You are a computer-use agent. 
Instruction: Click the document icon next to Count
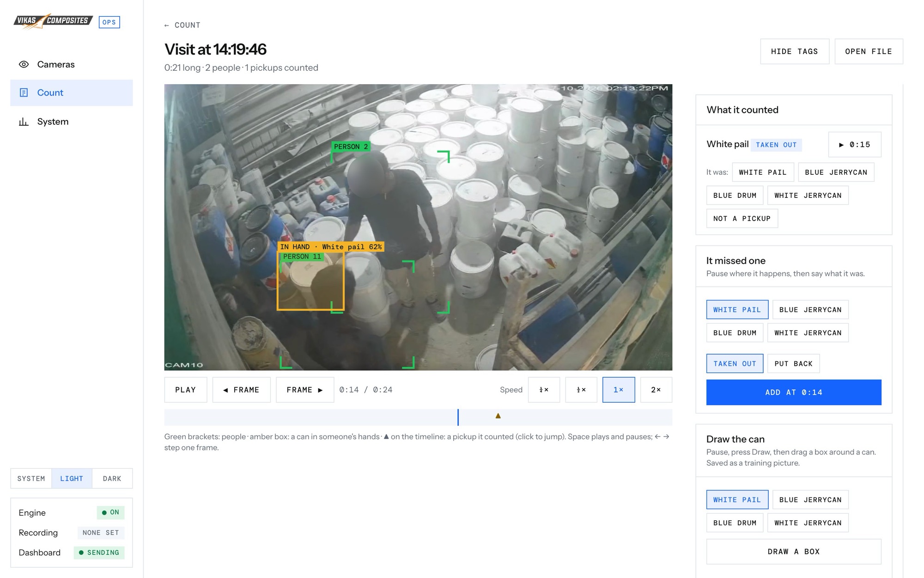pyautogui.click(x=24, y=92)
